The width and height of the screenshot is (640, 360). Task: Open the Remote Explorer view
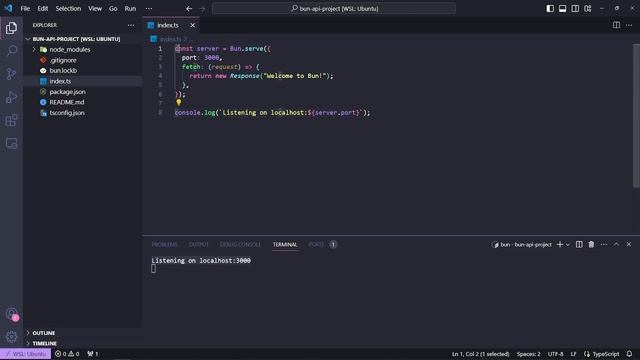pos(11,144)
